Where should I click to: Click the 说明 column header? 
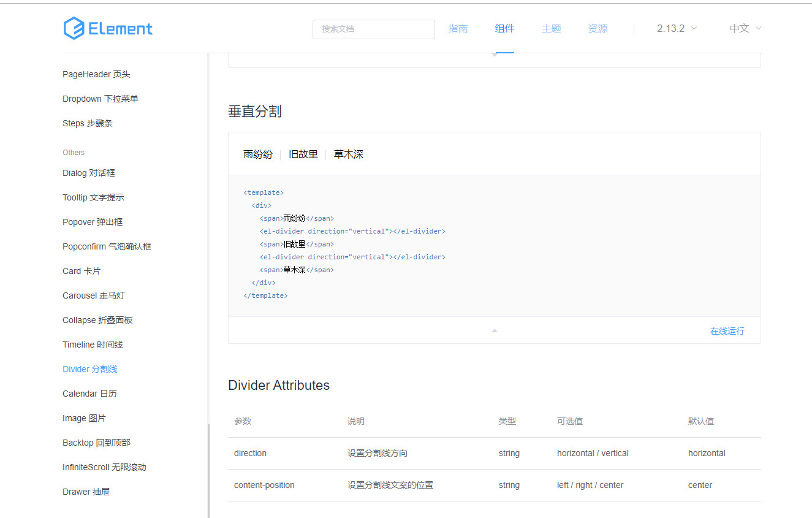point(356,421)
